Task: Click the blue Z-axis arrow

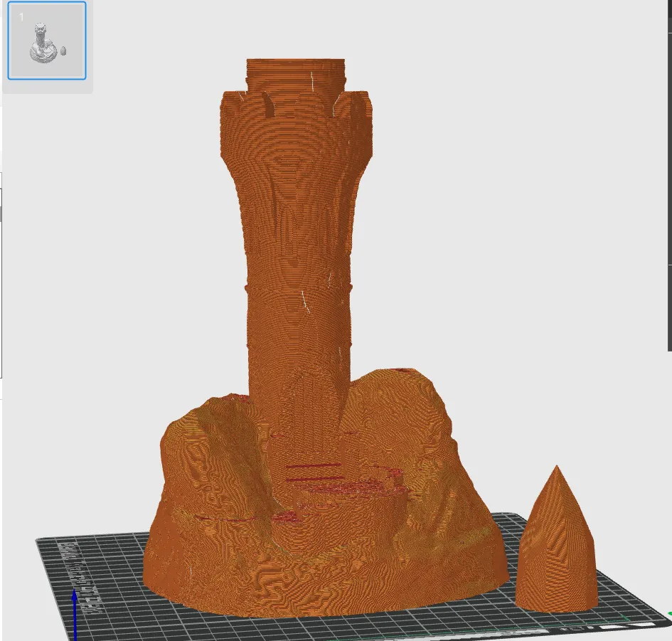Action: click(75, 612)
